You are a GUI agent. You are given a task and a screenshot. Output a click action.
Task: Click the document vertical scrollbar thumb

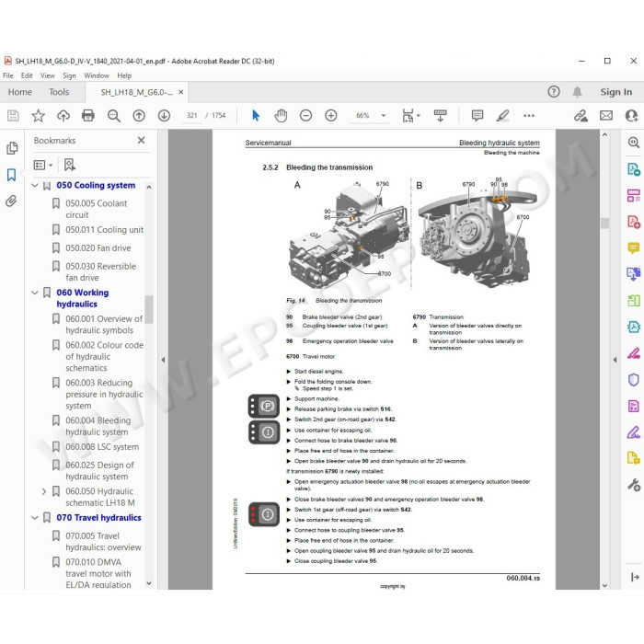pyautogui.click(x=604, y=223)
